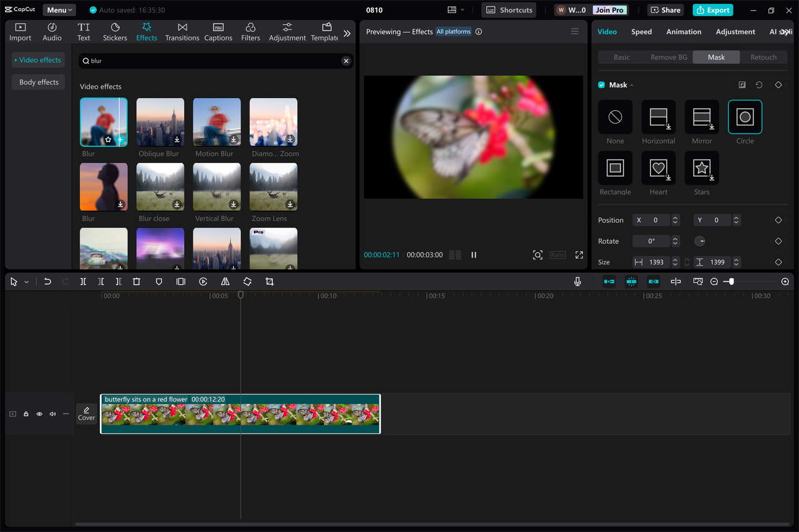Viewport: 799px width, 532px height.
Task: Select the Mirror flip tool in timeline toolbar
Action: [225, 281]
